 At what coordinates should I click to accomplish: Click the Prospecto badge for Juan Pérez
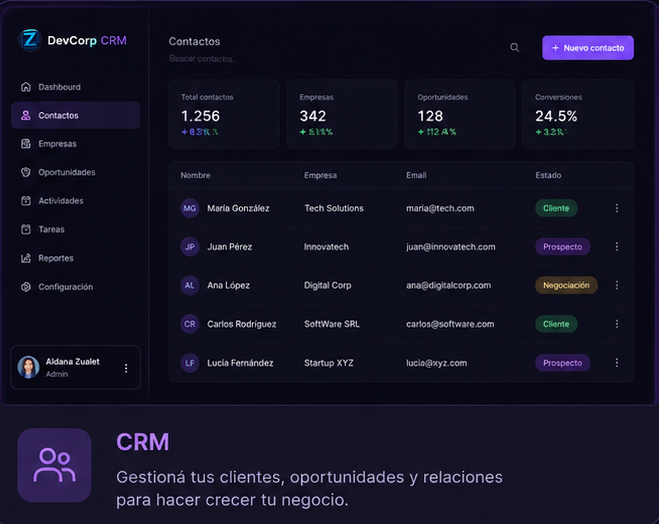click(x=562, y=247)
